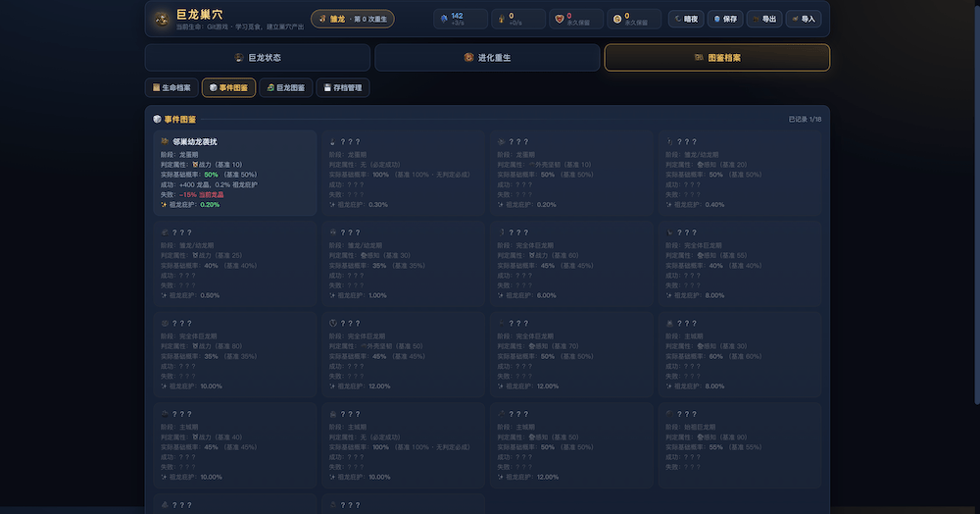Open the 巨龙状态 tab
Viewport: 980px width, 514px height.
click(258, 58)
